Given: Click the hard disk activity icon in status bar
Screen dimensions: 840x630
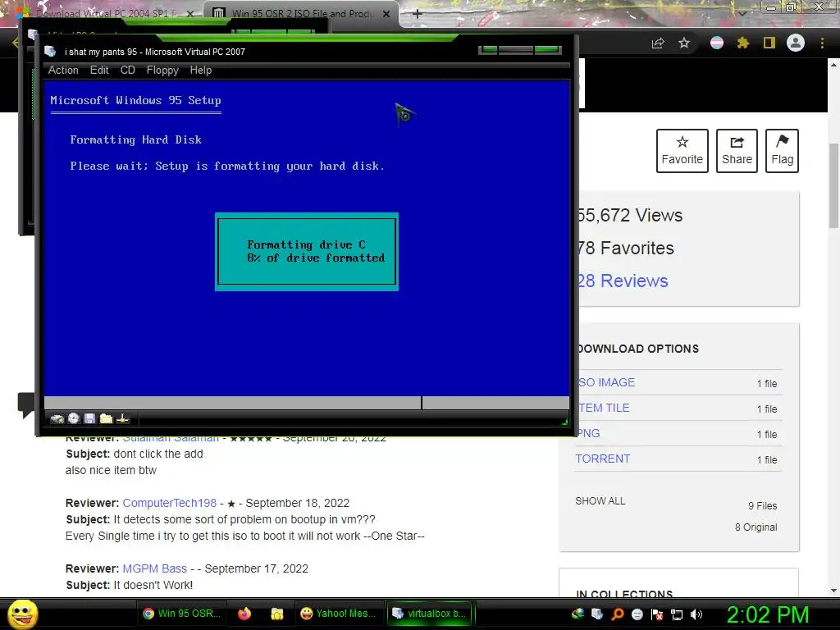Looking at the screenshot, I should click(x=57, y=419).
